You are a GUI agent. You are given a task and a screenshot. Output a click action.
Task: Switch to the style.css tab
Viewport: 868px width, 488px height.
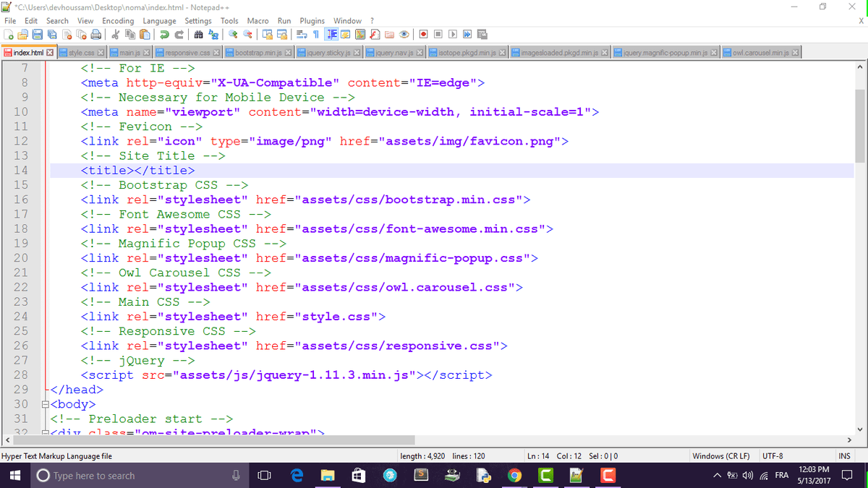pyautogui.click(x=81, y=53)
